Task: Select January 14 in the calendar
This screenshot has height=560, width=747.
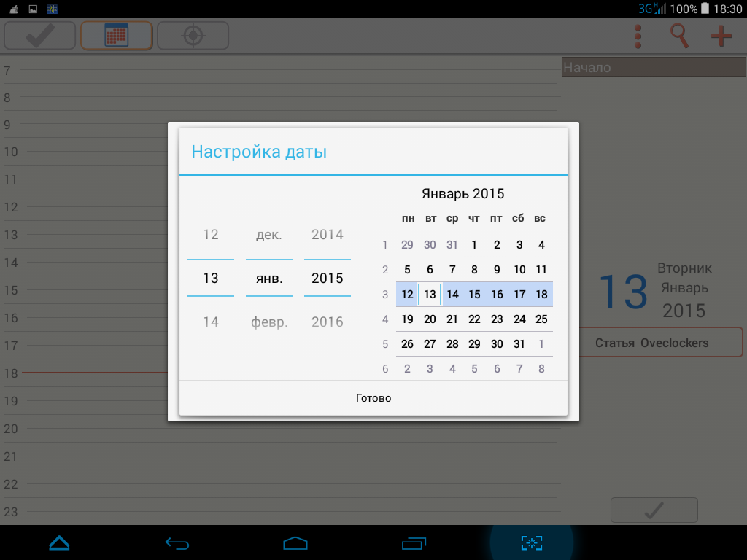Action: [452, 295]
